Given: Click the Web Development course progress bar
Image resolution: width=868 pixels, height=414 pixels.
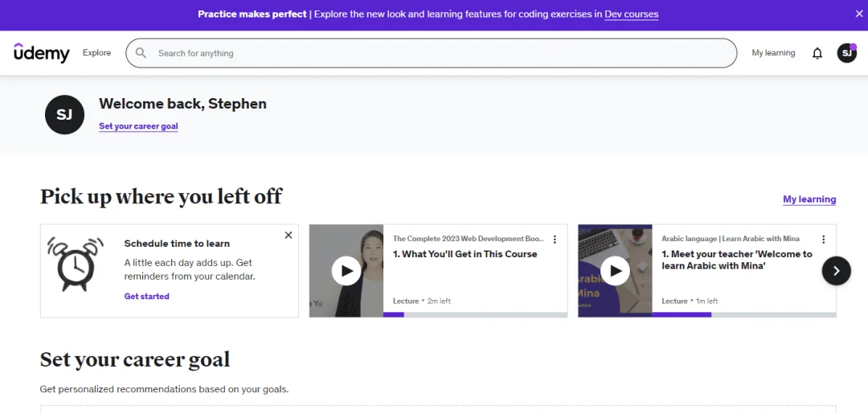Looking at the screenshot, I should [475, 314].
